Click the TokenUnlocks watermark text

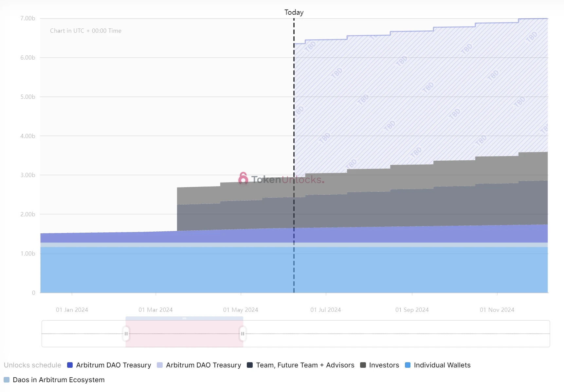click(287, 180)
